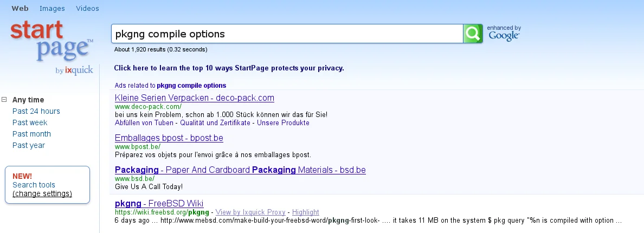Open Qualität und Zertifikate sublink
The height and width of the screenshot is (233, 644).
[215, 122]
